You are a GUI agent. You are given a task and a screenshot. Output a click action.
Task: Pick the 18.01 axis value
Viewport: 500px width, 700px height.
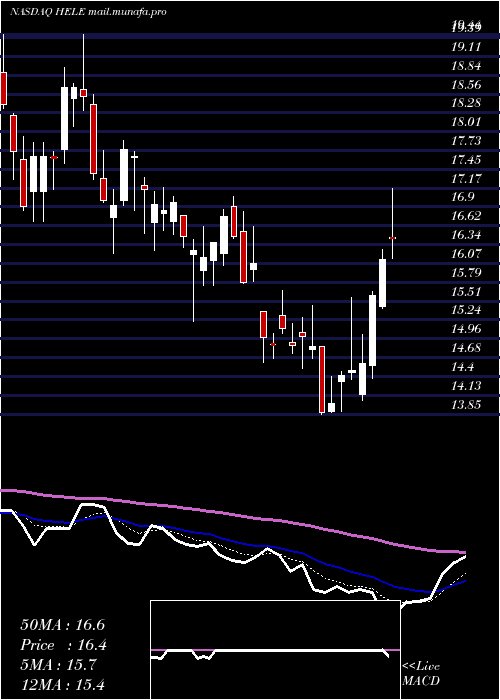click(466, 122)
